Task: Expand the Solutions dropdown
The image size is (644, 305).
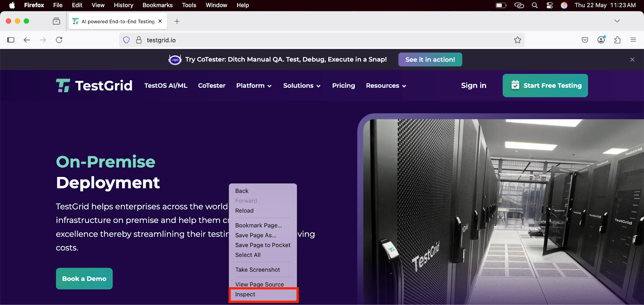Action: (x=302, y=85)
